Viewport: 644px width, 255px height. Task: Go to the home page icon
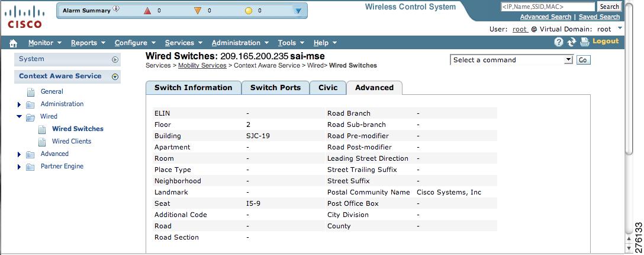tap(13, 43)
